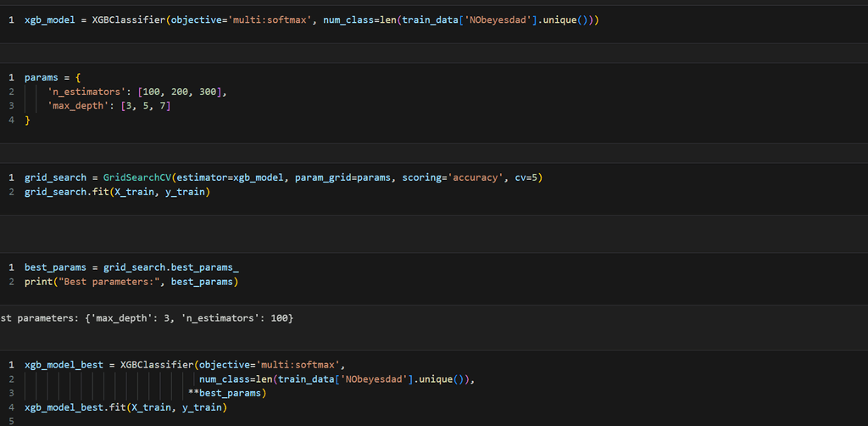Click the best parameters output text
Viewport: 868px width, 426px height.
click(147, 318)
